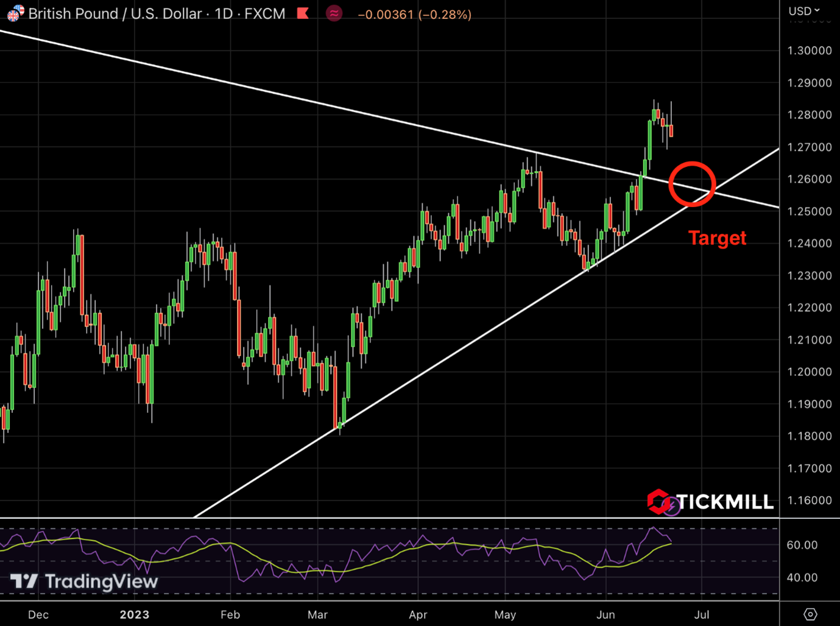The image size is (840, 626).
Task: Click the 2023 label on time axis
Action: click(135, 614)
